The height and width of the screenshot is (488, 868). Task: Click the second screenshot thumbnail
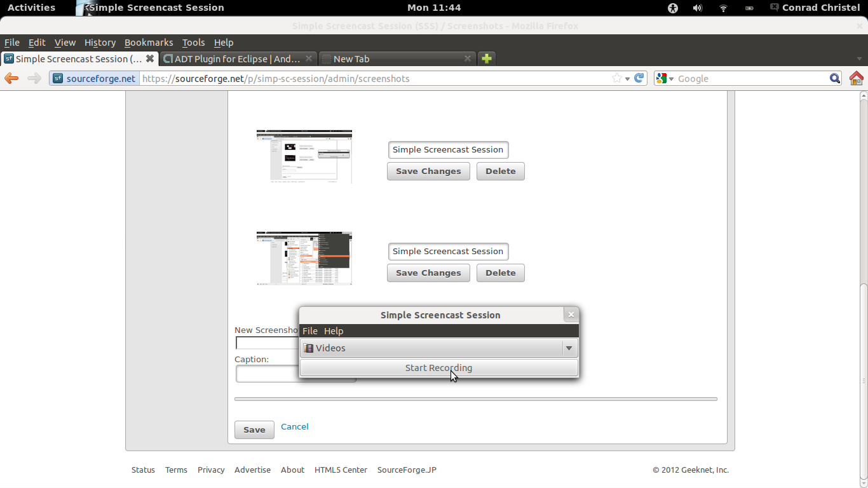(x=304, y=258)
